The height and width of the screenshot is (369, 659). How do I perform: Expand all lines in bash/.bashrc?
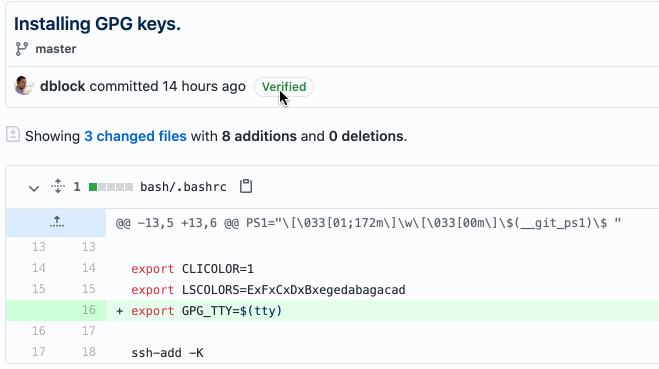tap(58, 186)
